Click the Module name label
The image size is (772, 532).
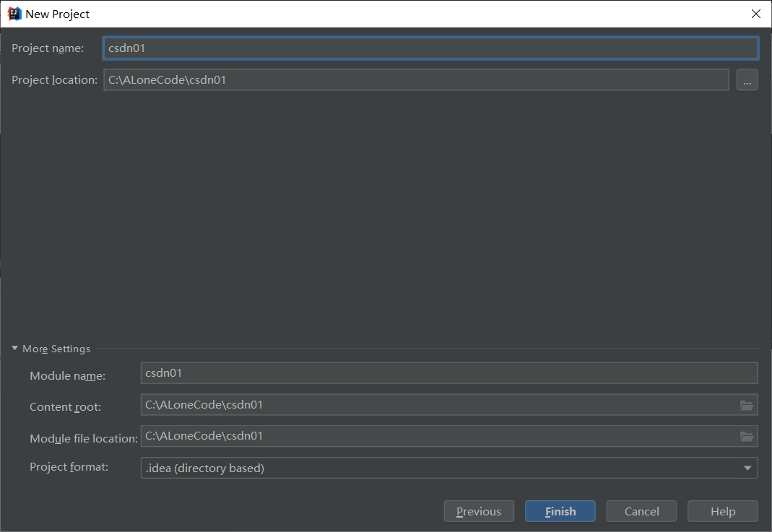[x=67, y=376]
